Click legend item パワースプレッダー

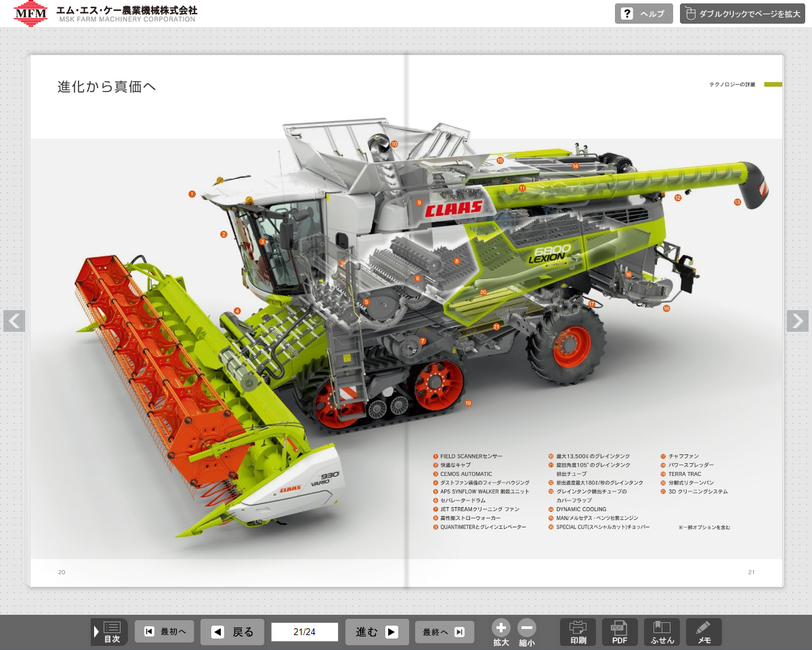[687, 465]
